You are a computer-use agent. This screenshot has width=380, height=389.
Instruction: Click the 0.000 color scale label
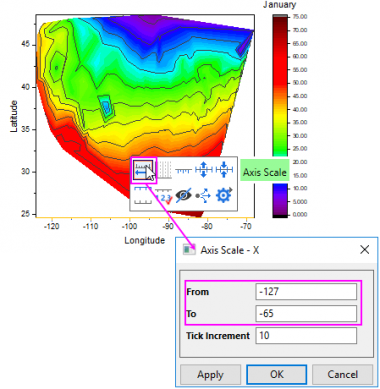tap(300, 214)
